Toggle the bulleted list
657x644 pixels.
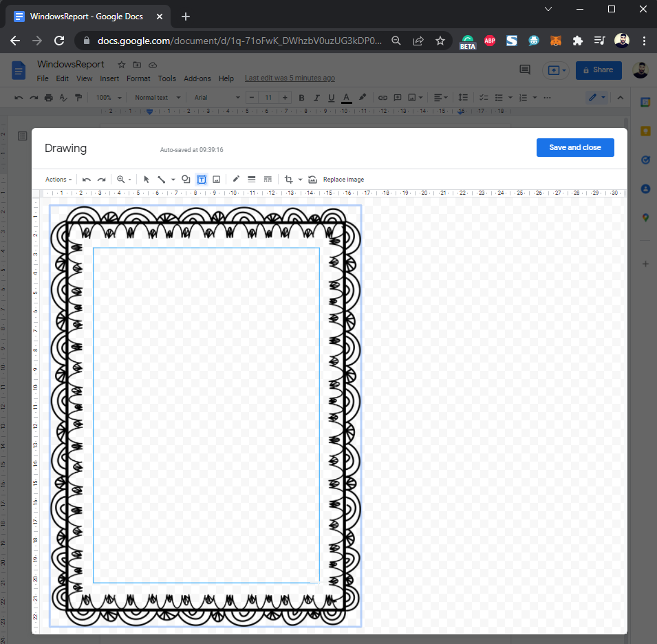(x=499, y=98)
